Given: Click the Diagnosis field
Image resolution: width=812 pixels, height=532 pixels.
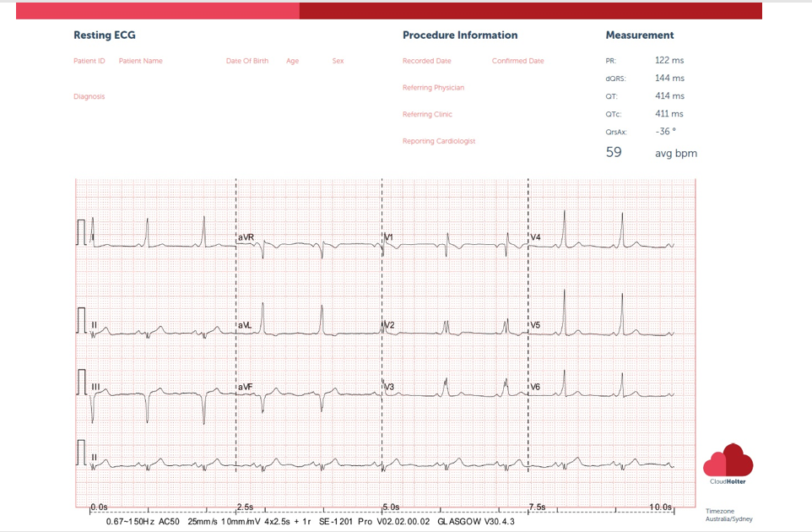Looking at the screenshot, I should pos(89,96).
